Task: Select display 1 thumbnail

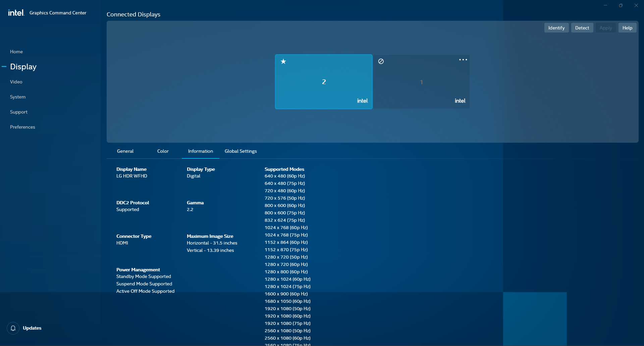Action: pos(422,82)
